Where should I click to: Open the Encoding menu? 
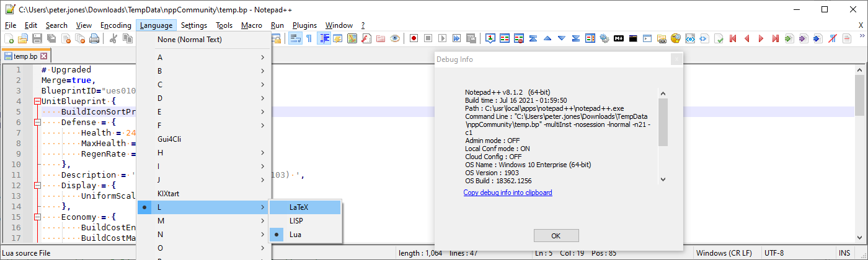point(116,25)
